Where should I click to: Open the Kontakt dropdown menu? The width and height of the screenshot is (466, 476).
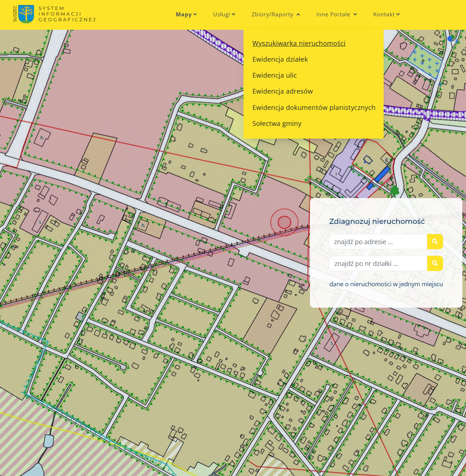tap(386, 15)
